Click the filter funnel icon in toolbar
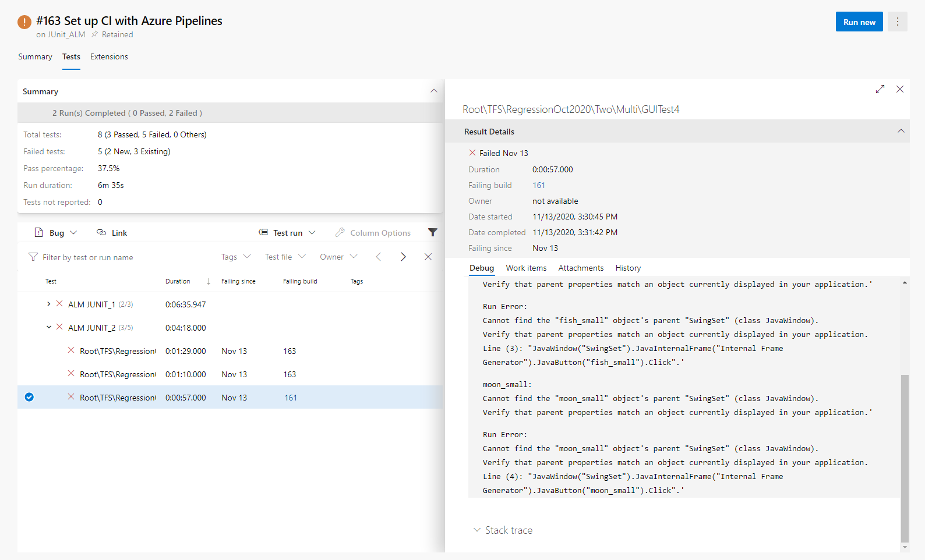The image size is (925, 560). pos(432,232)
